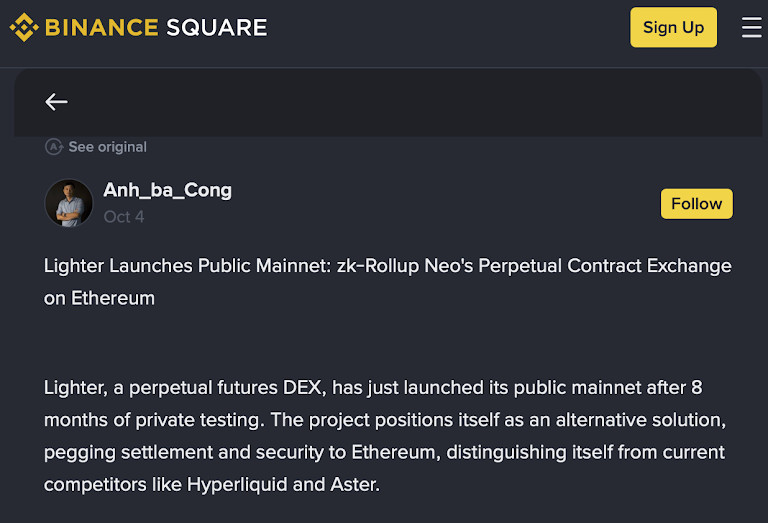
Task: Click the See original link
Action: pyautogui.click(x=107, y=147)
